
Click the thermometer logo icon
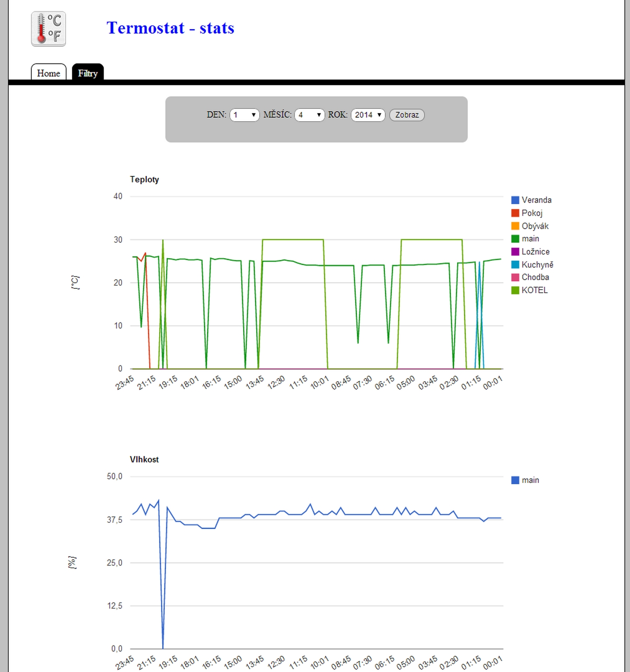(x=49, y=29)
